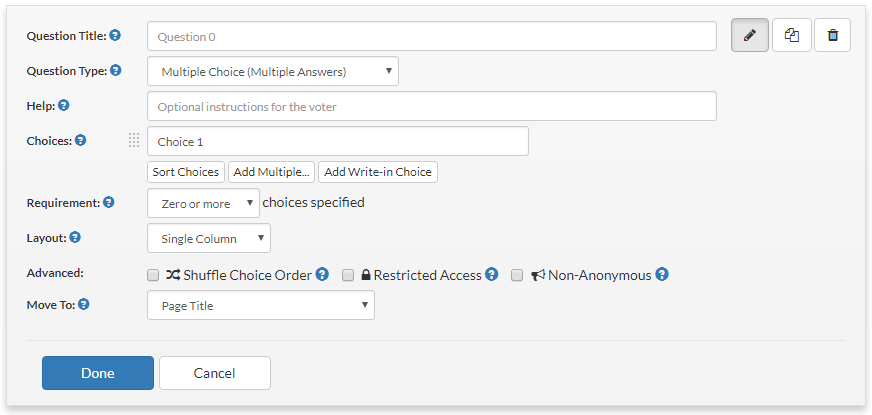Click the help icon beside Move To
Image resolution: width=872 pixels, height=415 pixels.
[x=83, y=304]
